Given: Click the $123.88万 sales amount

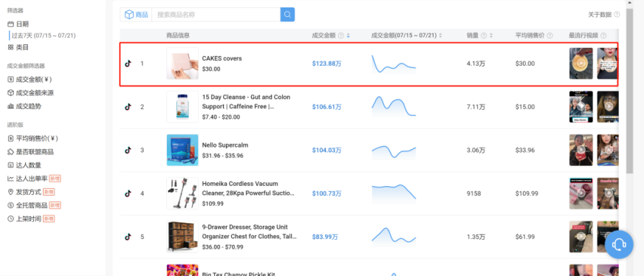Looking at the screenshot, I should point(327,63).
